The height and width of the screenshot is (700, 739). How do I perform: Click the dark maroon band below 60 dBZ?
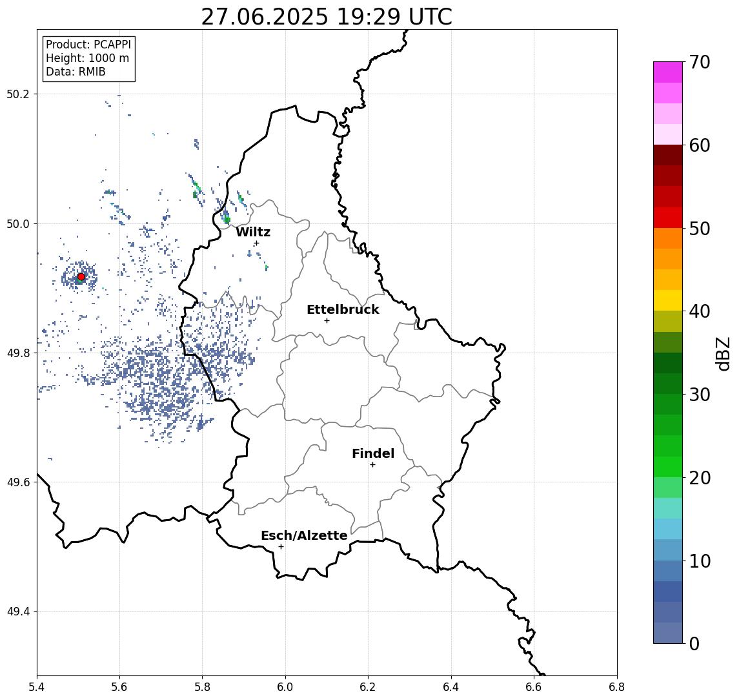point(668,155)
